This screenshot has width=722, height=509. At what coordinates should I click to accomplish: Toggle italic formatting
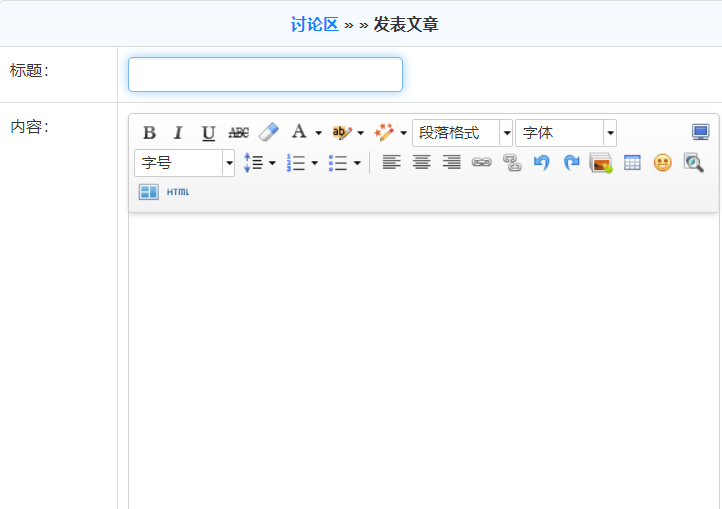[x=178, y=133]
